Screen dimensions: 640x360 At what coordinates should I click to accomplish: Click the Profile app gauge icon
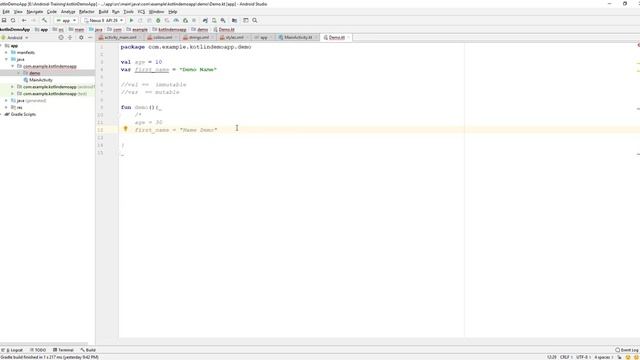click(x=176, y=20)
